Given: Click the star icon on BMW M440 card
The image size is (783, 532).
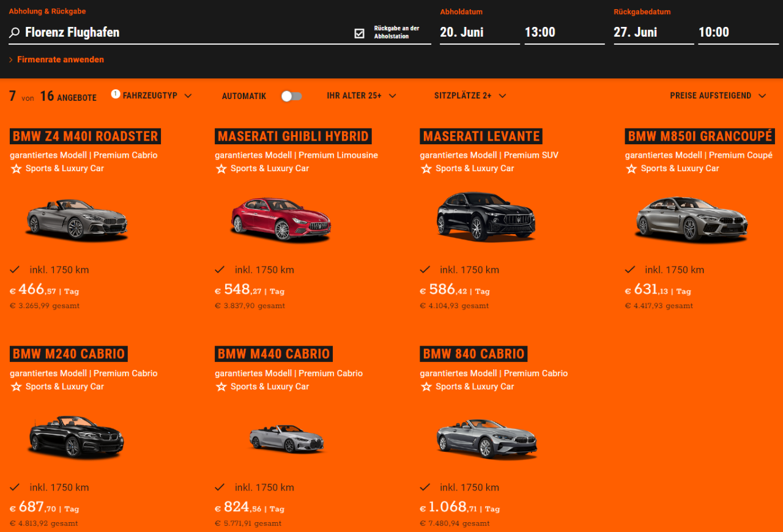Looking at the screenshot, I should (221, 386).
